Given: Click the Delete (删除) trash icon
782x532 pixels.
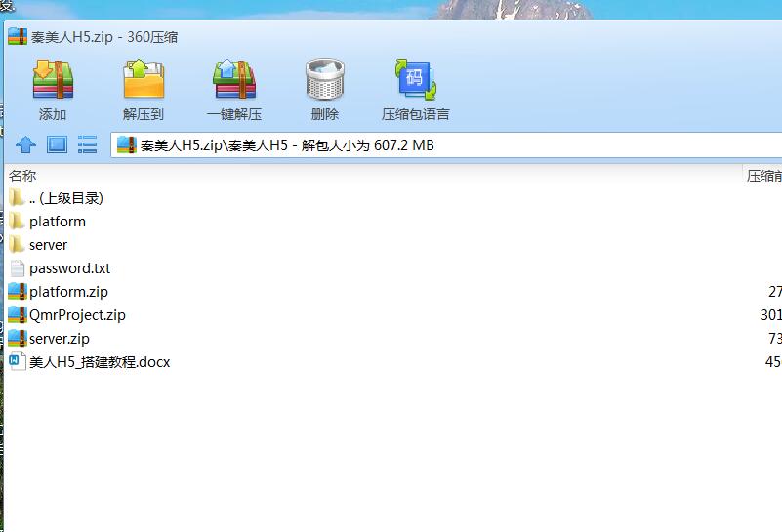Looking at the screenshot, I should coord(325,80).
